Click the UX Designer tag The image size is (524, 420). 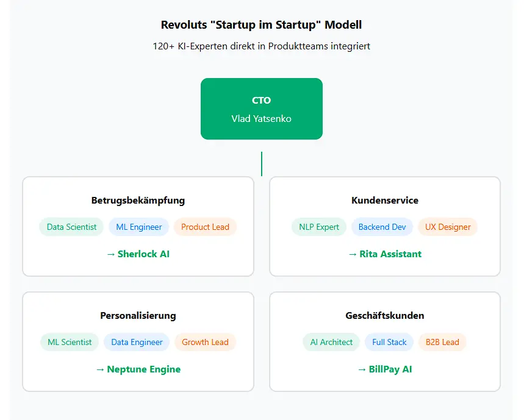pyautogui.click(x=448, y=227)
